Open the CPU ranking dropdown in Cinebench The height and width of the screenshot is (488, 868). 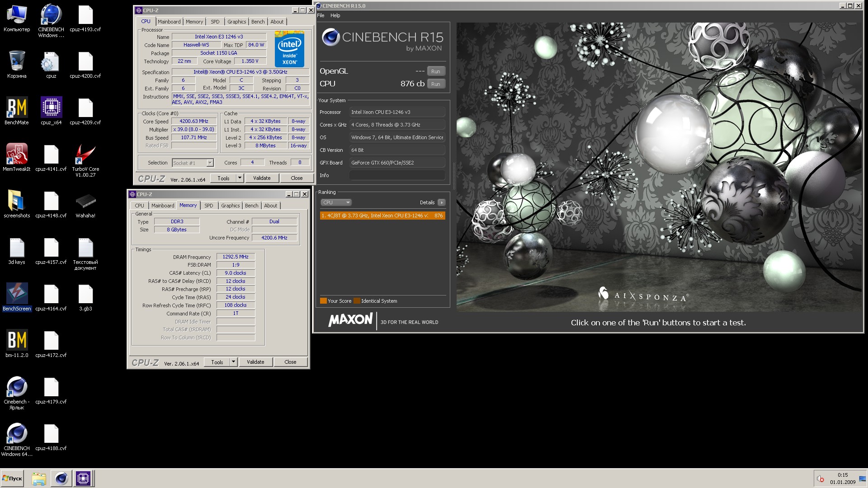point(335,202)
